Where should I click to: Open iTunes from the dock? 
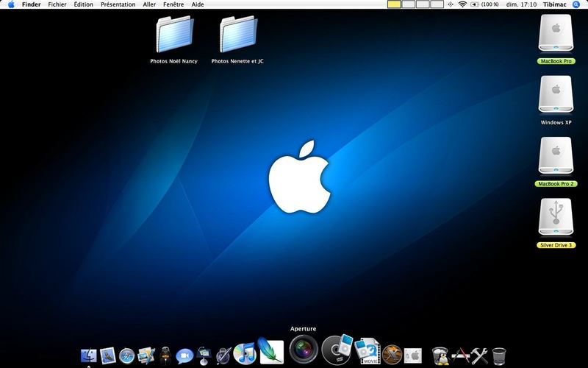coord(245,353)
